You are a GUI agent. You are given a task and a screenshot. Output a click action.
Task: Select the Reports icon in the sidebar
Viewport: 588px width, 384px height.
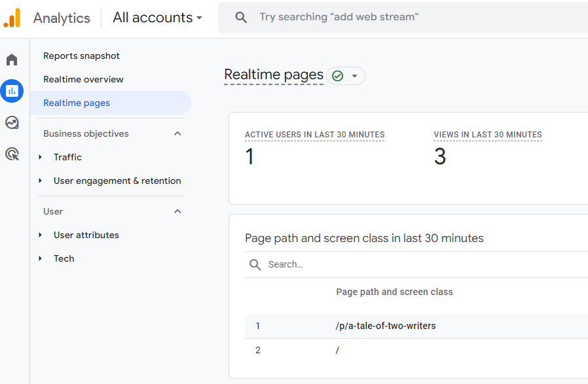coord(11,90)
